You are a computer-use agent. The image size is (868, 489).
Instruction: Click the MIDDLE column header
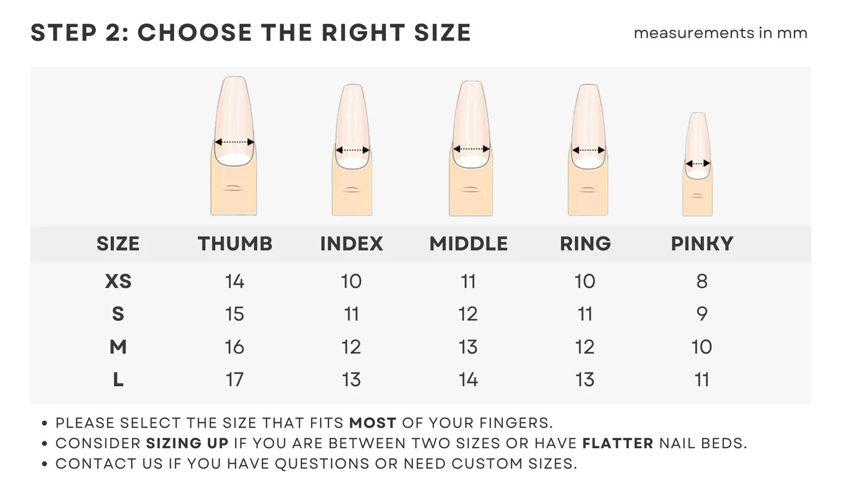click(468, 244)
